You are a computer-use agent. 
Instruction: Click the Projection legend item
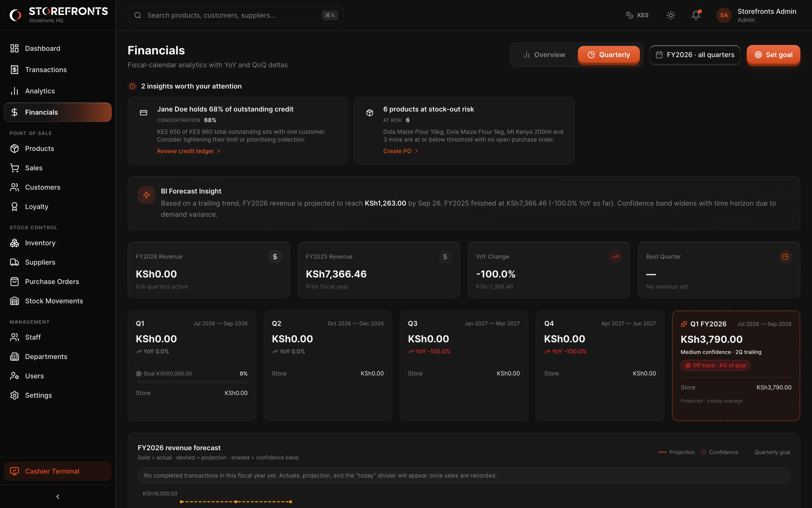(x=676, y=452)
